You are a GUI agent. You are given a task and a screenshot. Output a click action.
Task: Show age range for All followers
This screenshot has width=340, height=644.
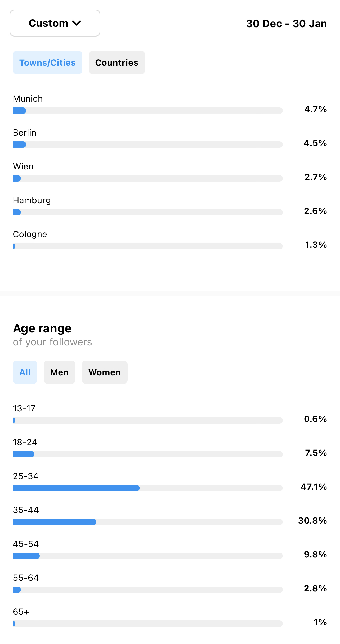click(25, 372)
